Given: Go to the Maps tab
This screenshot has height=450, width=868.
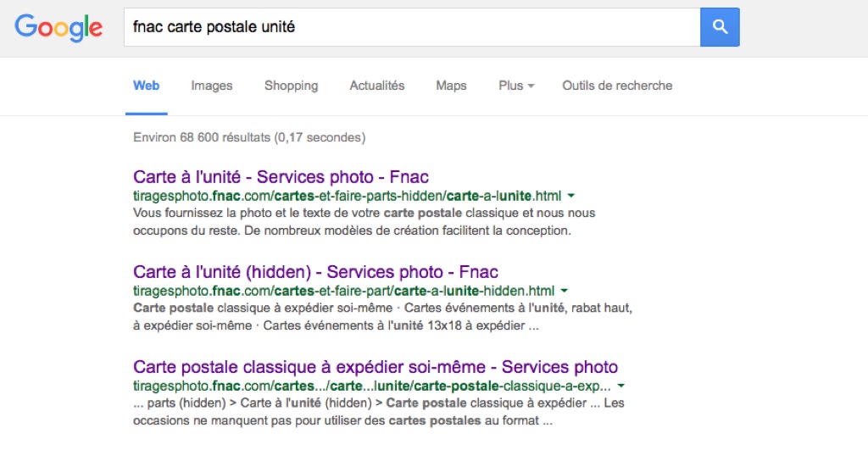Looking at the screenshot, I should point(451,86).
